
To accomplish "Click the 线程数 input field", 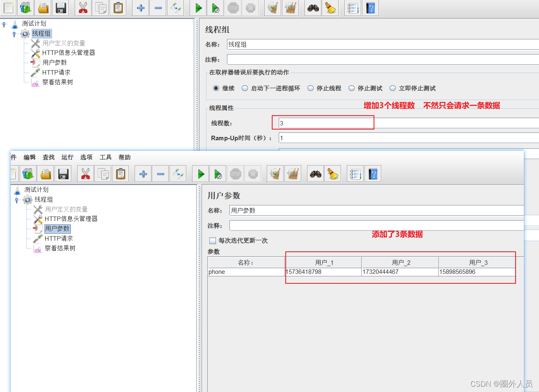I will [409, 123].
